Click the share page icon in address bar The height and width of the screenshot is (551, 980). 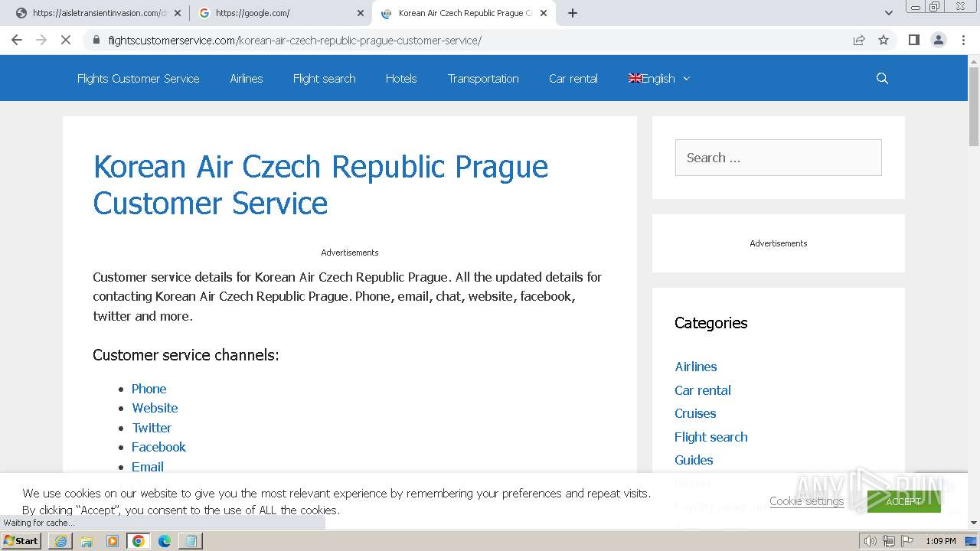click(x=859, y=40)
